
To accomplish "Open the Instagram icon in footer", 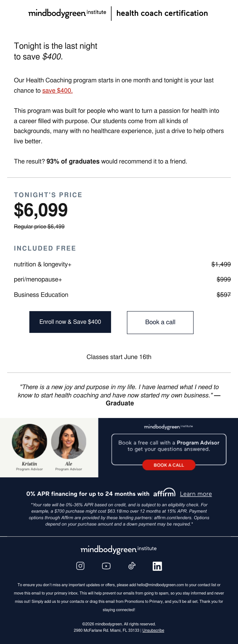I will coord(80,566).
